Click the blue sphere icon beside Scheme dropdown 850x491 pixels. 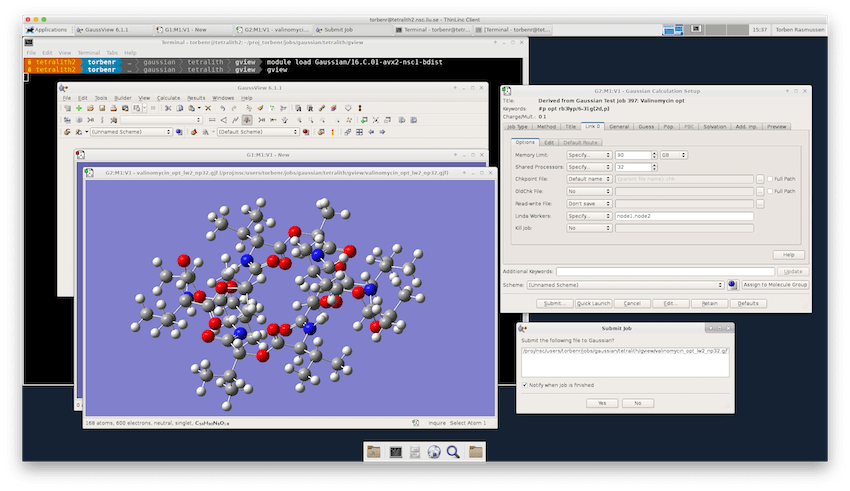[732, 285]
